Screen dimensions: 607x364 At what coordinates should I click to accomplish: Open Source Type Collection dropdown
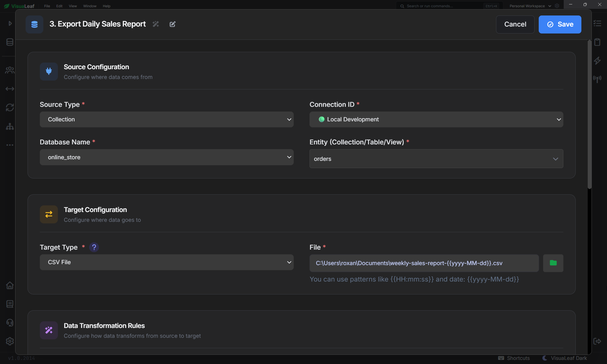pos(167,119)
